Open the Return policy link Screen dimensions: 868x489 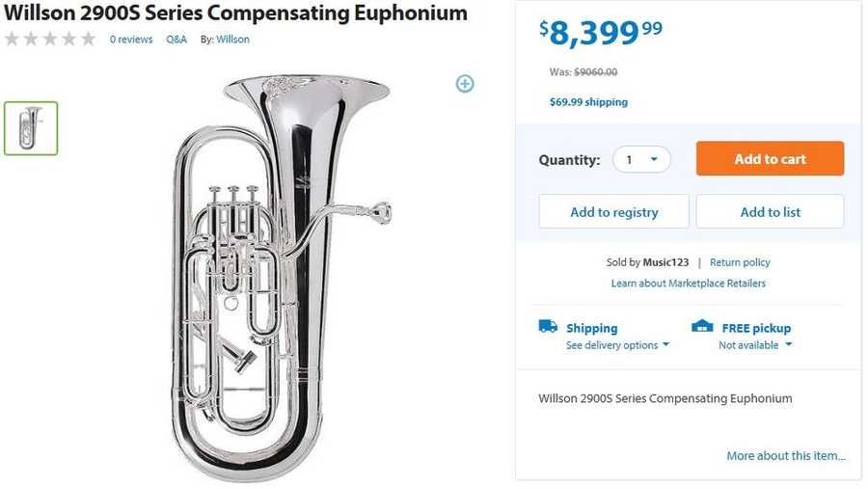pyautogui.click(x=740, y=262)
